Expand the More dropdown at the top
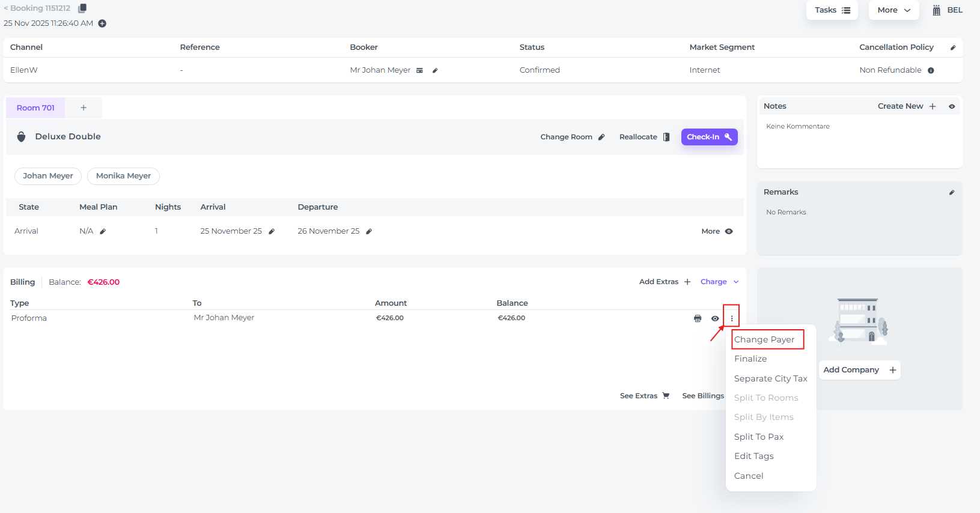 pos(893,10)
